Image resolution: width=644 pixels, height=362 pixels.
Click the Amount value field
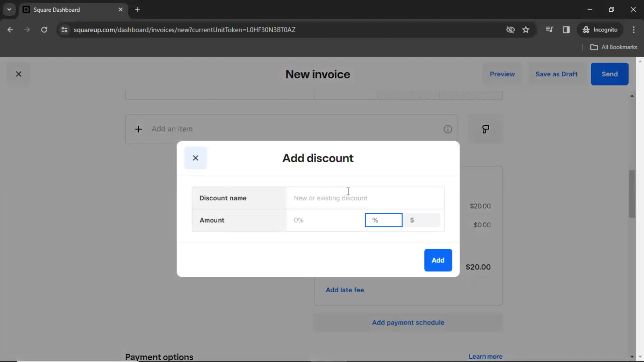pyautogui.click(x=325, y=220)
